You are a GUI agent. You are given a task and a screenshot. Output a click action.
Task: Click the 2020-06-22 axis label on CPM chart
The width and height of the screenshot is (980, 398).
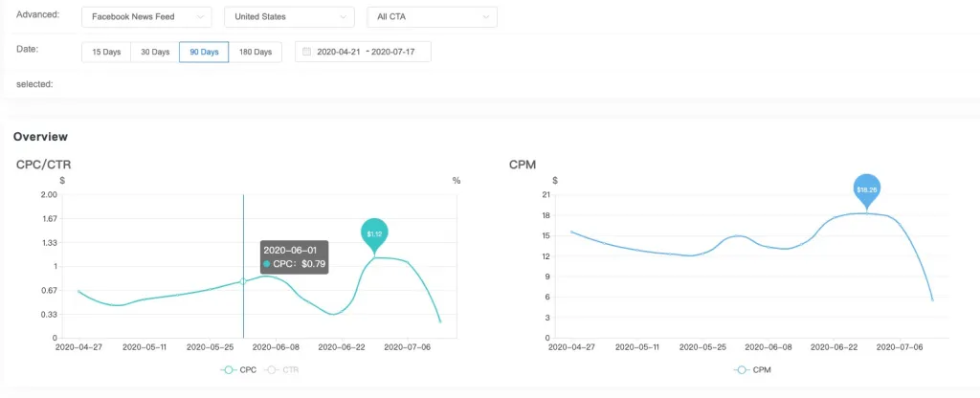point(832,347)
